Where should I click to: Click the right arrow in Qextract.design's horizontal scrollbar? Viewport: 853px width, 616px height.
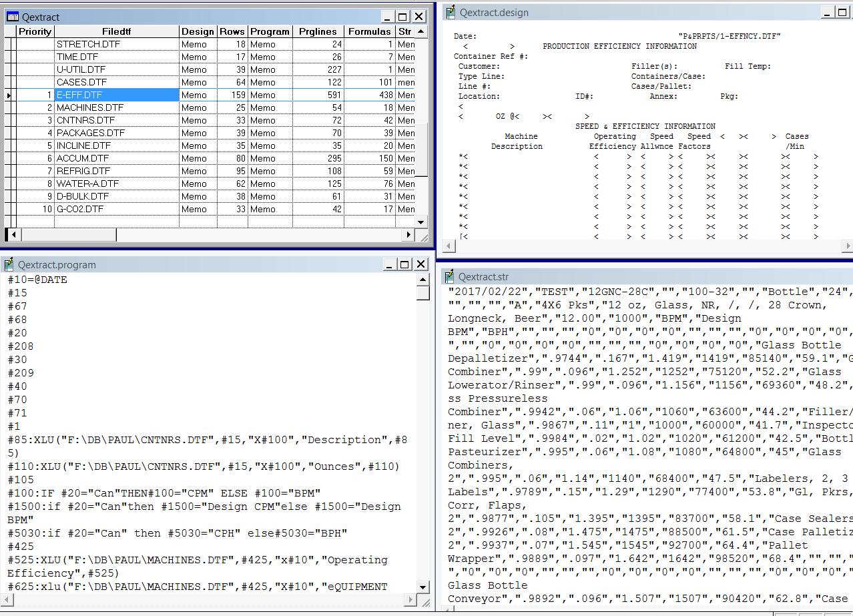pos(848,246)
